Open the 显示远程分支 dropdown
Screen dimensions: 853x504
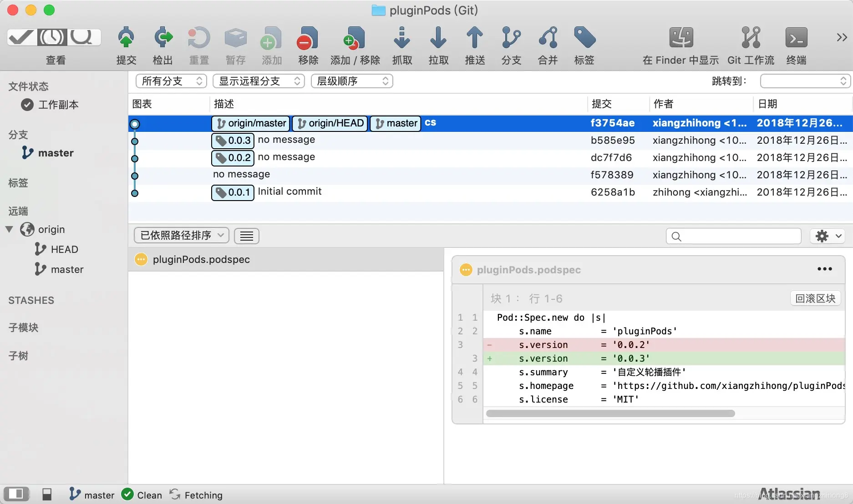tap(259, 81)
